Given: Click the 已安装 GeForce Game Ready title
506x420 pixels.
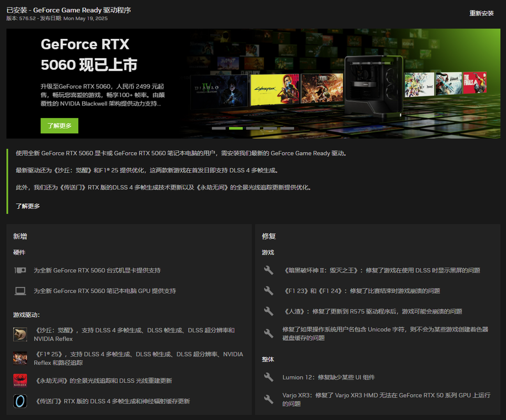Looking at the screenshot, I should (69, 10).
